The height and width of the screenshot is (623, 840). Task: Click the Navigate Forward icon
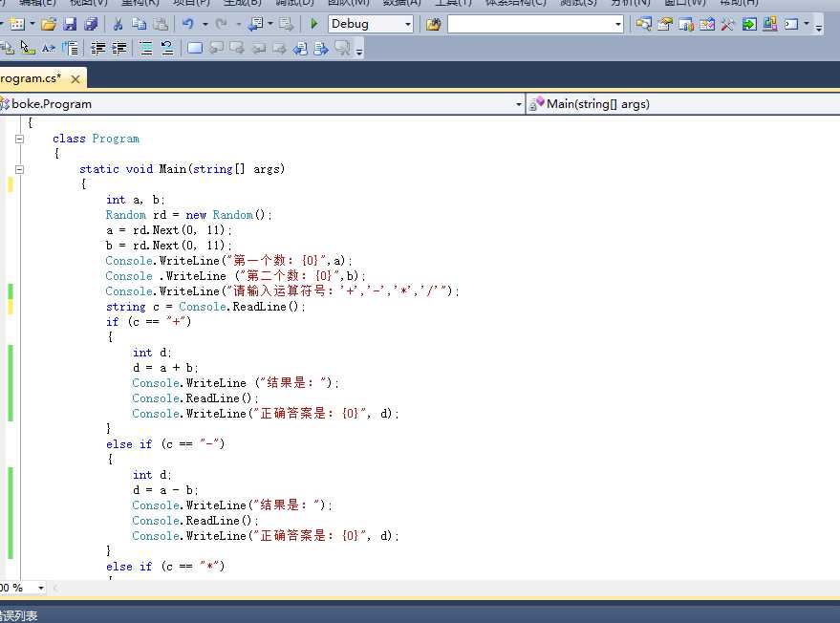(286, 24)
